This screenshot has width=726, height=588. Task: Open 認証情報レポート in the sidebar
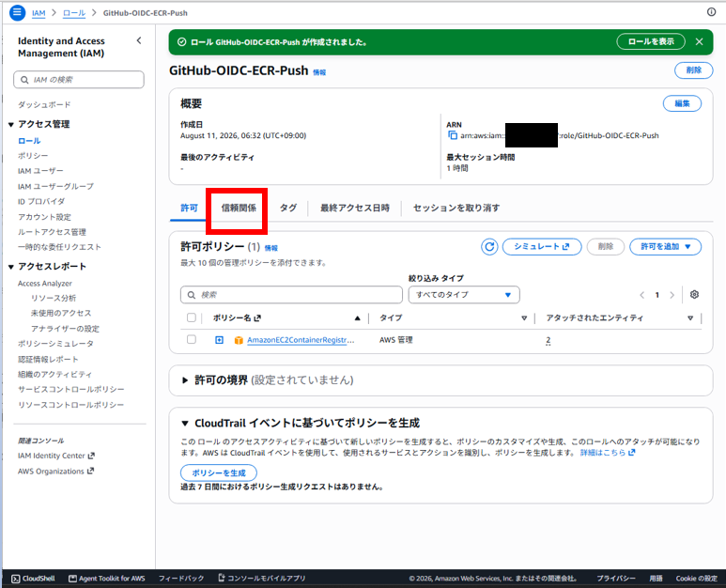(x=48, y=360)
